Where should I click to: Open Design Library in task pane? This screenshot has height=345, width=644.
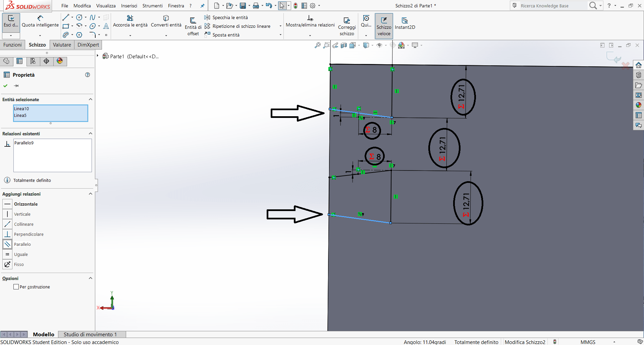(x=638, y=75)
